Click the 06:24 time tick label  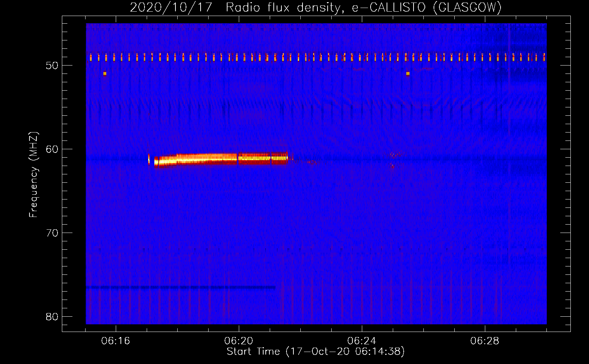click(362, 341)
